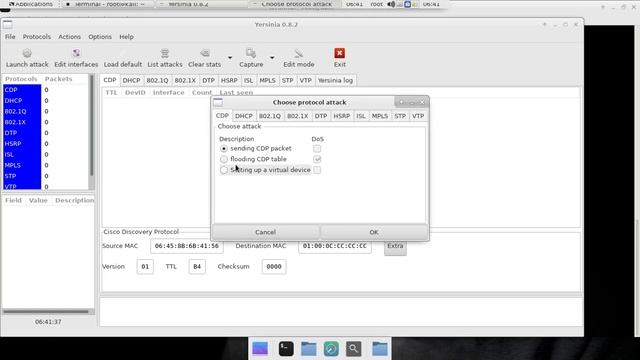Toggle the DoS checkbox for flooding CDP table

pos(317,159)
